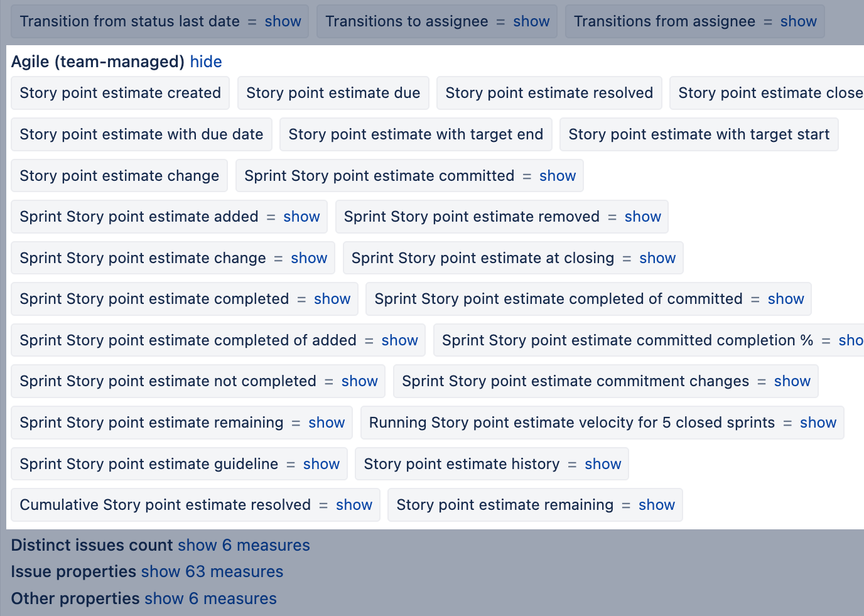
Task: Expand Other properties 6 measures
Action: point(210,598)
